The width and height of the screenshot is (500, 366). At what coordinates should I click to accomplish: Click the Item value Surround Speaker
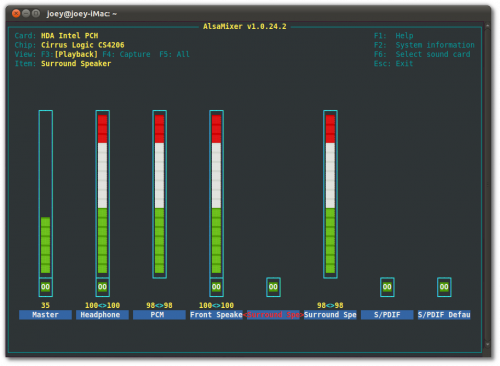coord(76,64)
